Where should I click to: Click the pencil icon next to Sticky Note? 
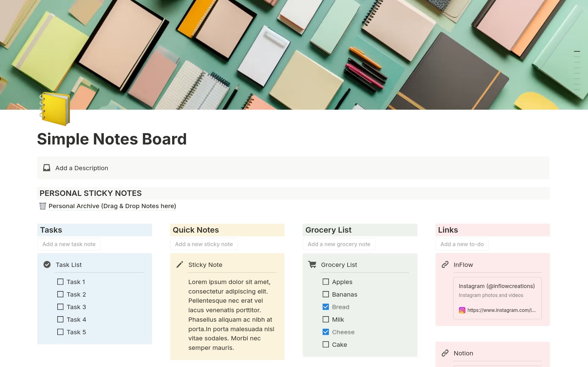click(180, 264)
